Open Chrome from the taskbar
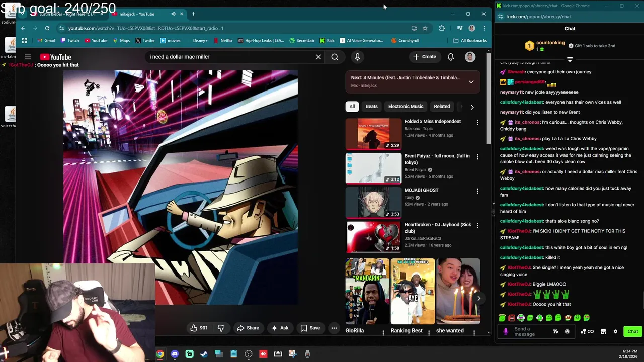The image size is (644, 362). 159,354
